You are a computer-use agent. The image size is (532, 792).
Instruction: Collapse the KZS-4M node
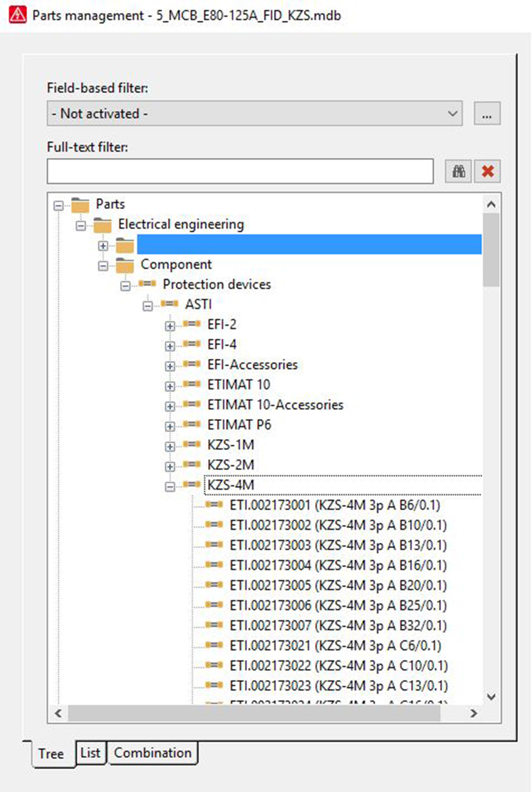coord(170,487)
